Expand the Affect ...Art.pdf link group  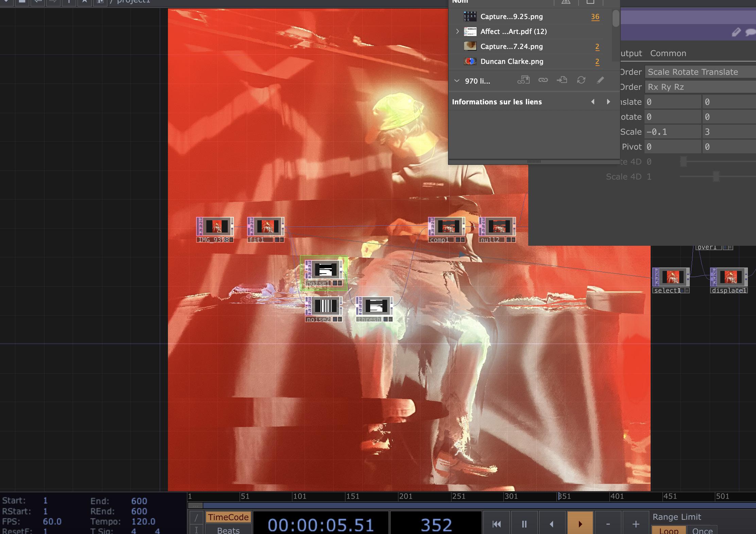[x=458, y=31]
